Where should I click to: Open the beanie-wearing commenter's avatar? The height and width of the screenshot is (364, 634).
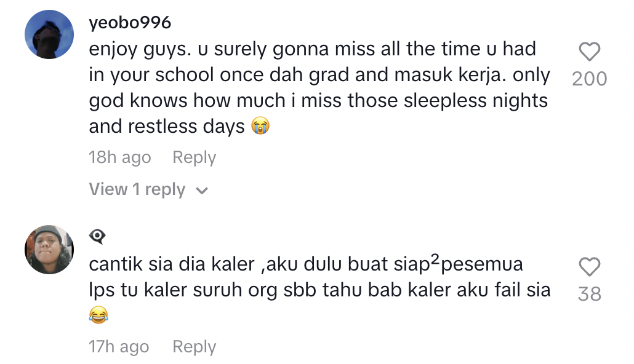click(x=49, y=250)
